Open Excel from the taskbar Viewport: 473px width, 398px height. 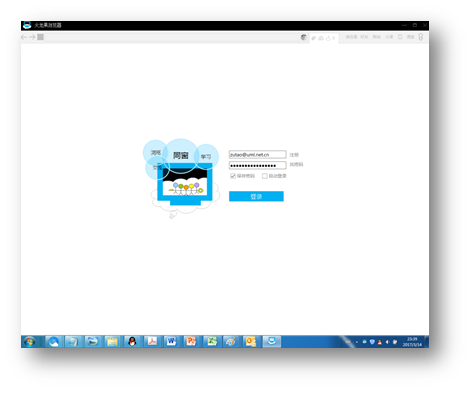click(x=212, y=342)
